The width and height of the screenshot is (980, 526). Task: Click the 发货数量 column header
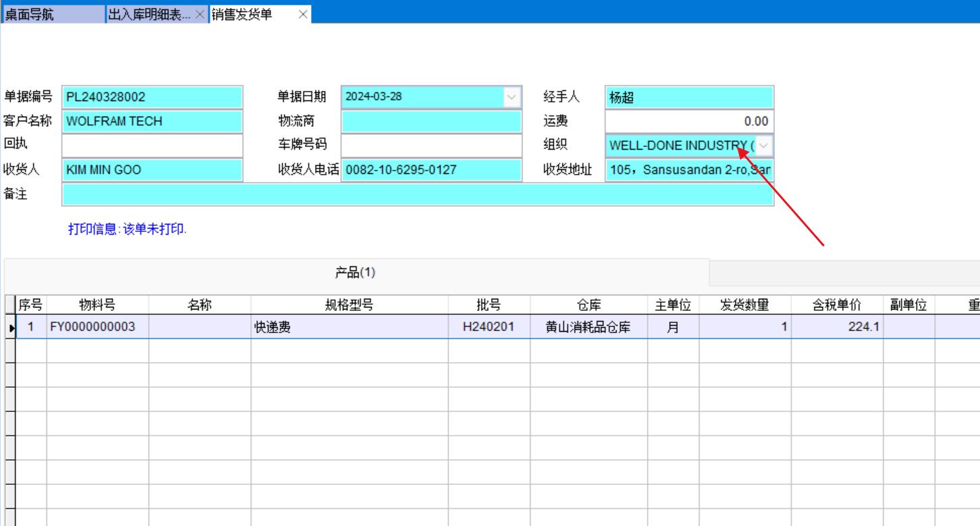pos(745,305)
